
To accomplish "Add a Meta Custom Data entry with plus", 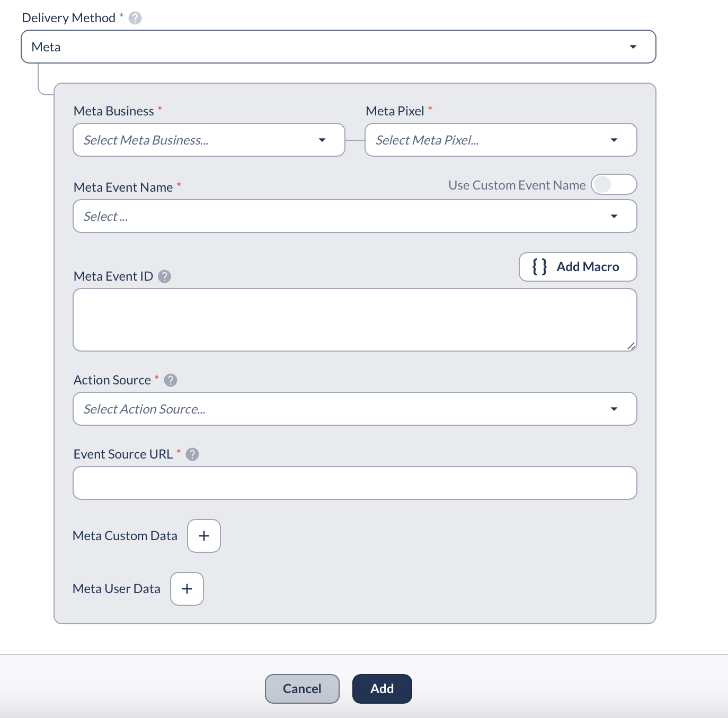I will click(x=204, y=536).
